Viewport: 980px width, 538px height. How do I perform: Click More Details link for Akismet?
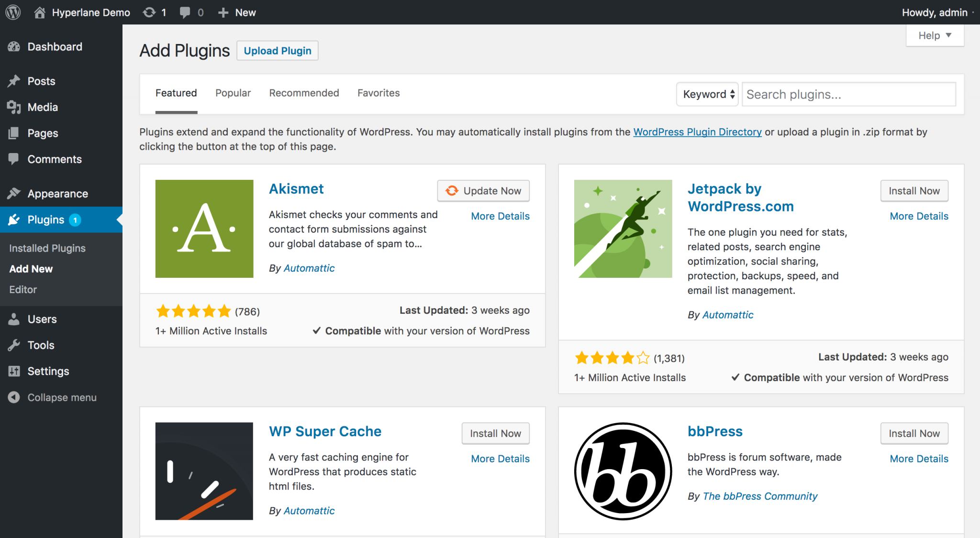(x=500, y=216)
